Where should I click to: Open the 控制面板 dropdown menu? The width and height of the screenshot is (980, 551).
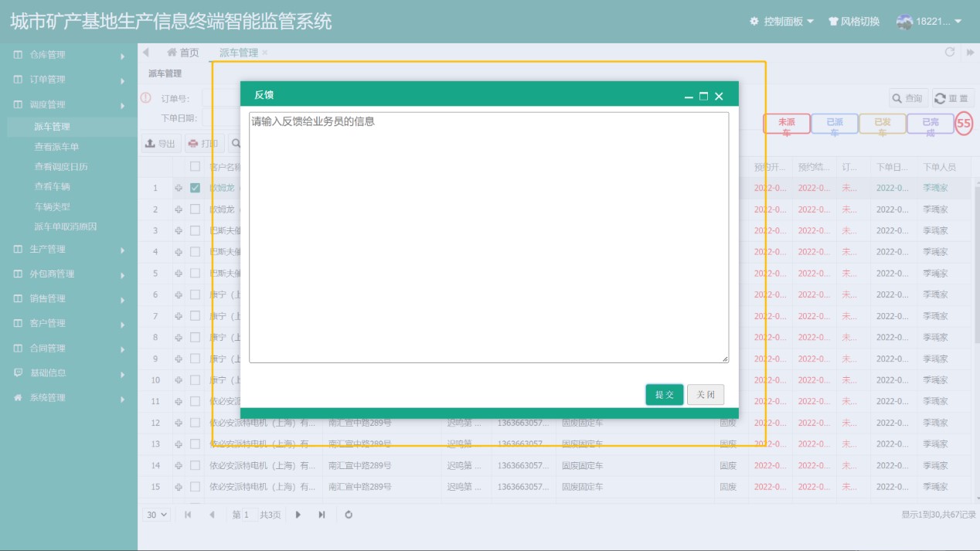[x=781, y=22]
